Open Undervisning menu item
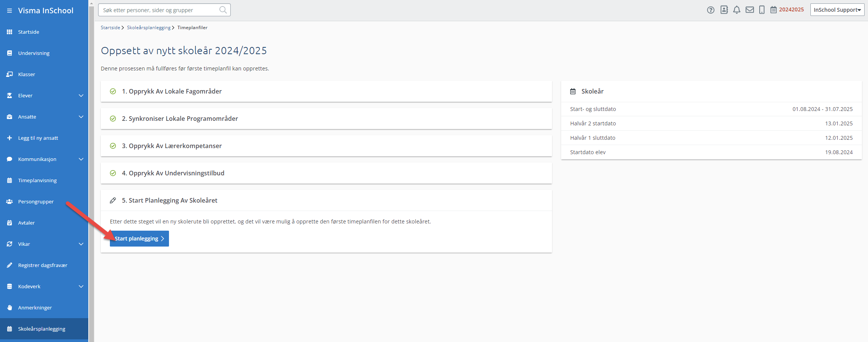Viewport: 868px width, 342px height. [44, 53]
